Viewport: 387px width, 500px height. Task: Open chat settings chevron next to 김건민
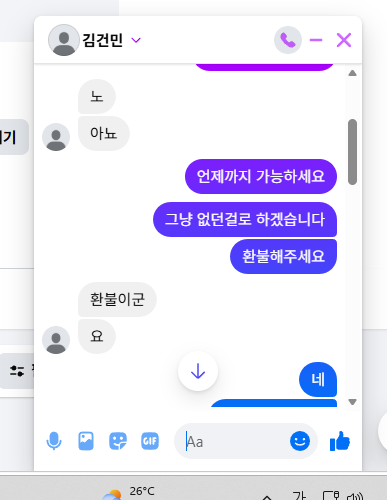point(136,40)
